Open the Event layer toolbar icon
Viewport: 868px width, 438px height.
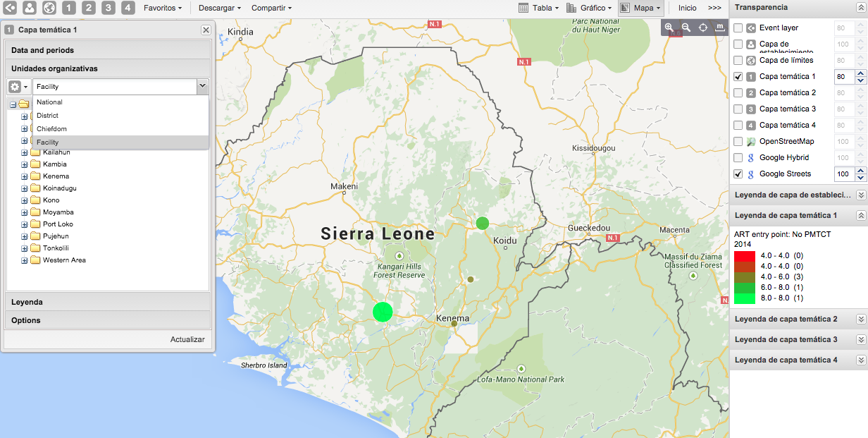tap(11, 8)
